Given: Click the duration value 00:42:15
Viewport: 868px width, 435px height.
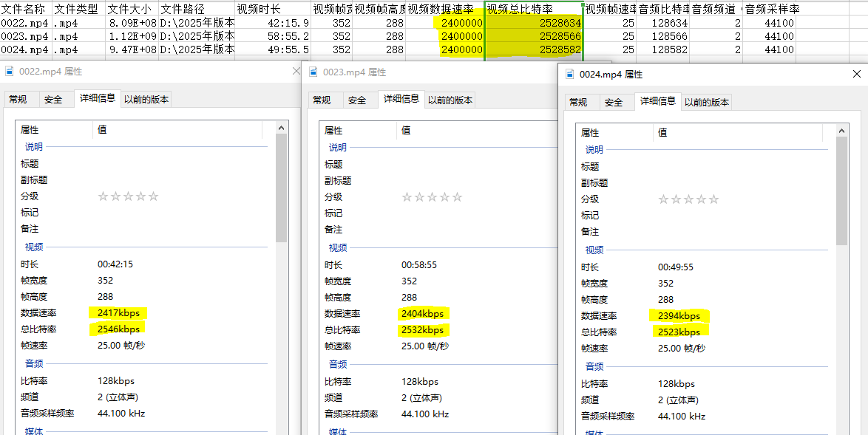Looking at the screenshot, I should [x=115, y=264].
